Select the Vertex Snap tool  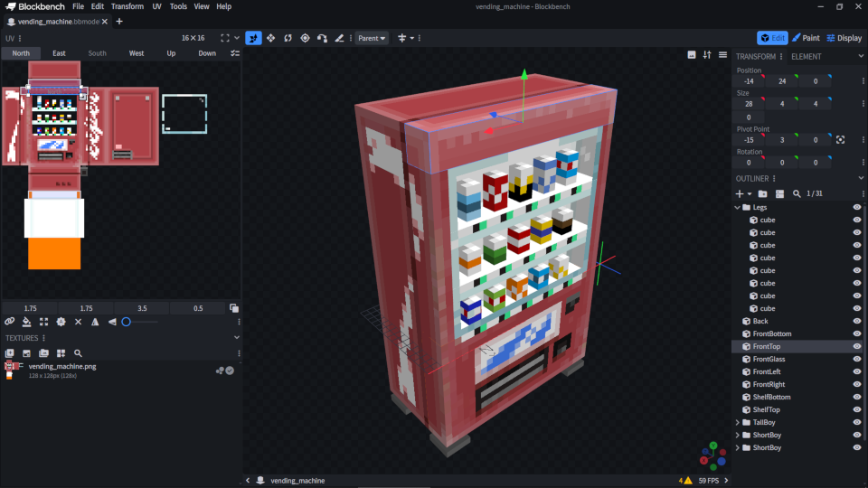pyautogui.click(x=322, y=38)
